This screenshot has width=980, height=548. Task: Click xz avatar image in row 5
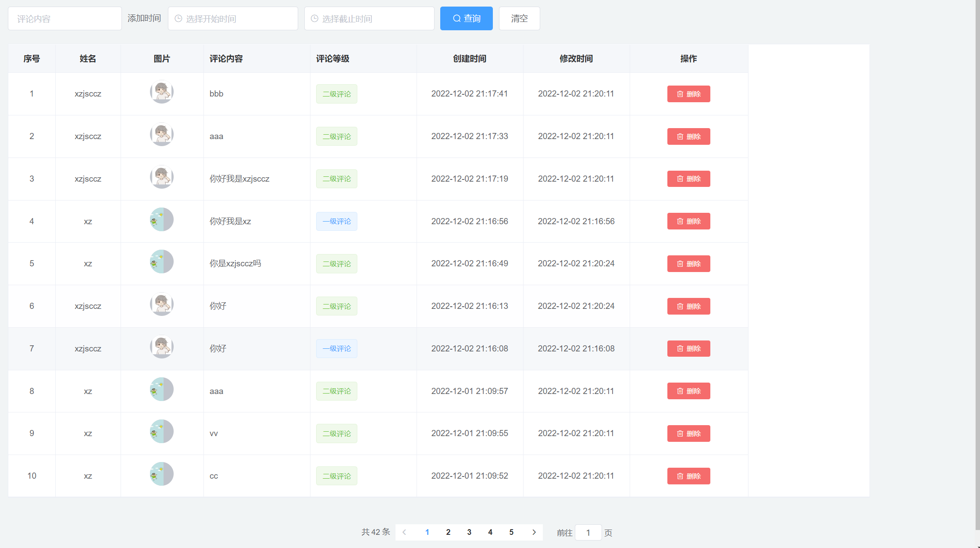click(162, 261)
